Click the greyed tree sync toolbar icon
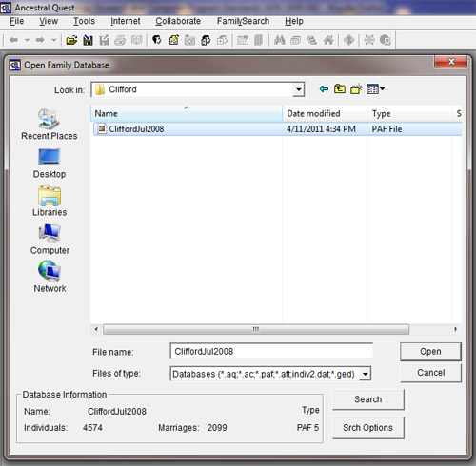Image resolution: width=476 pixels, height=466 pixels. [369, 40]
